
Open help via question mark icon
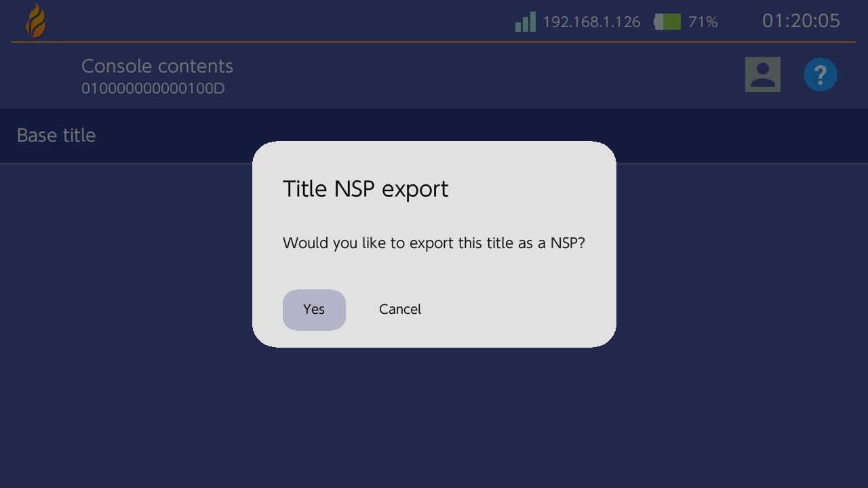pos(820,74)
